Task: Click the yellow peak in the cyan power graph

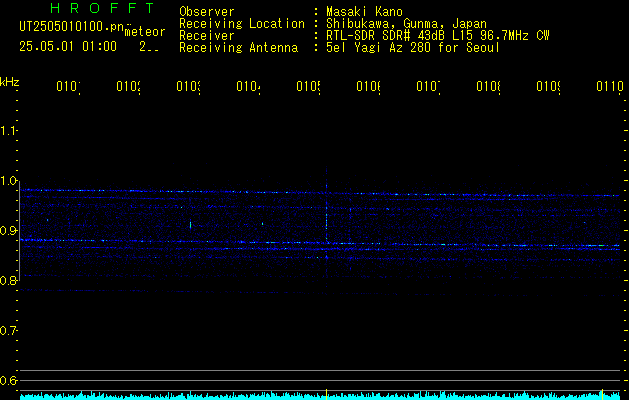Action: click(327, 394)
